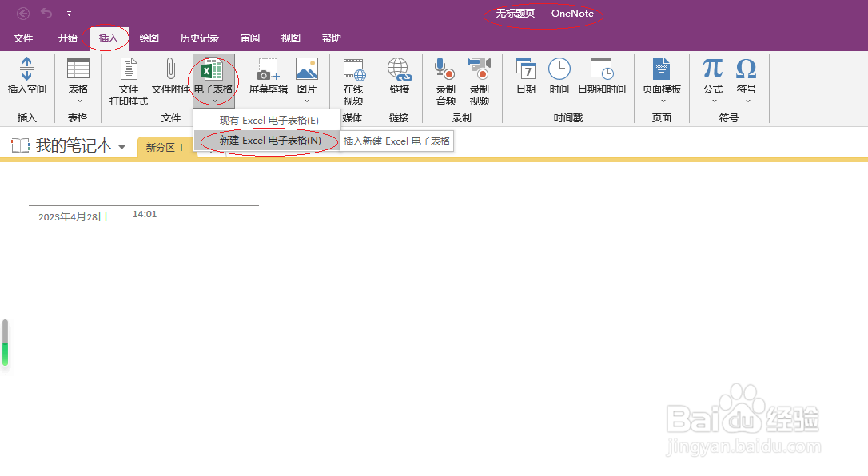Screen dimensions: 868x476
Task: Click the 录制视频 camera icon
Action: tap(480, 68)
